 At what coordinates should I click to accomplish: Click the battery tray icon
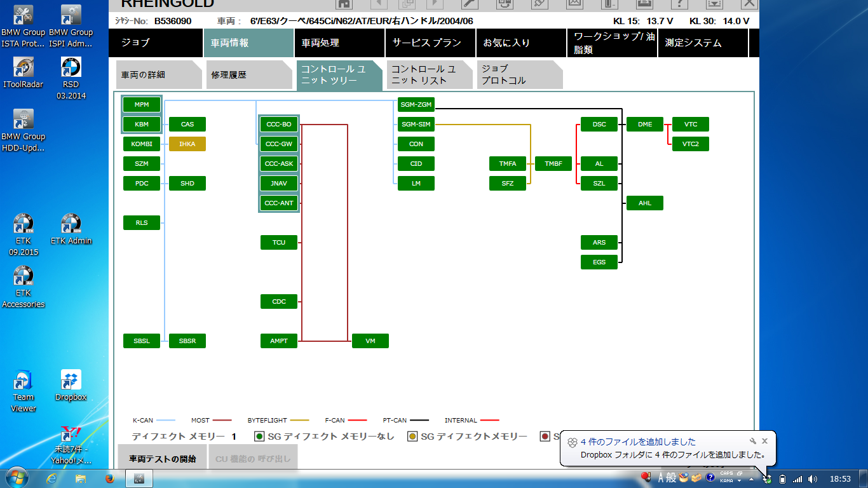tap(782, 478)
